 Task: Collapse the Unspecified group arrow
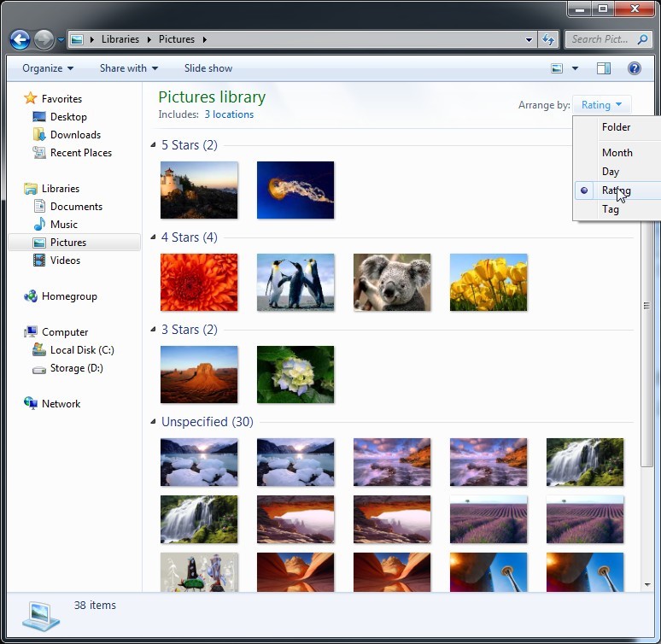[x=154, y=423]
